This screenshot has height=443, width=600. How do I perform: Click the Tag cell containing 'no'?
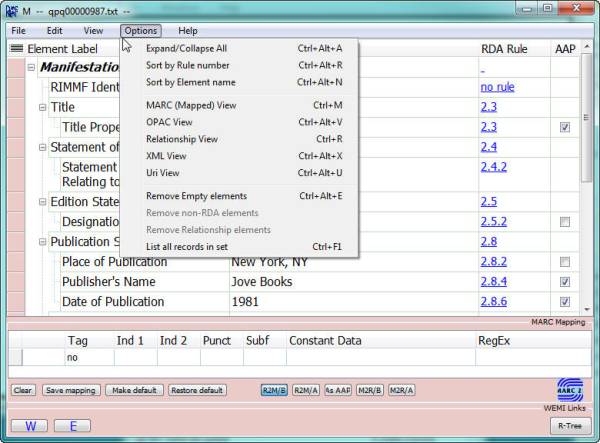pos(89,357)
